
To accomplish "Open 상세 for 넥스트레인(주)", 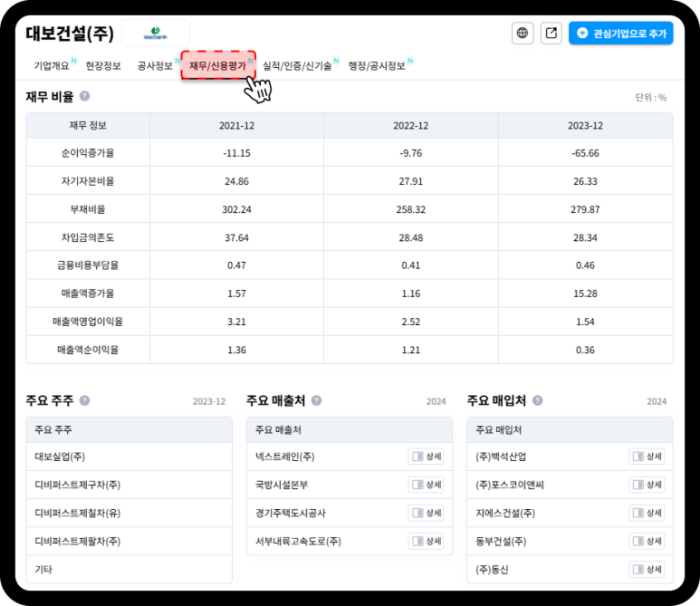I will [x=426, y=457].
